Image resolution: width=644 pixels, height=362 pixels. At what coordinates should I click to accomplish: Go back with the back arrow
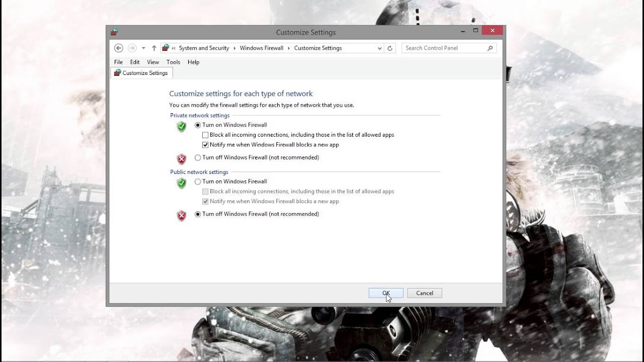[119, 48]
